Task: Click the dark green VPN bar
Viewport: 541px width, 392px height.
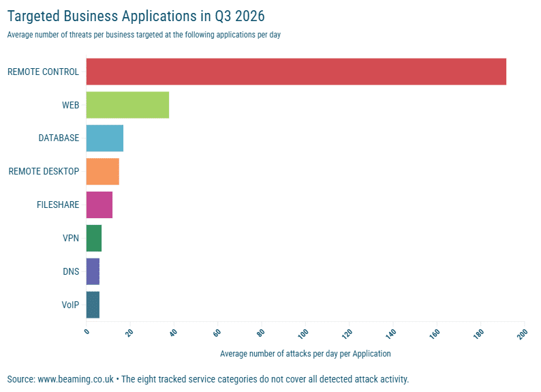Action: point(94,238)
